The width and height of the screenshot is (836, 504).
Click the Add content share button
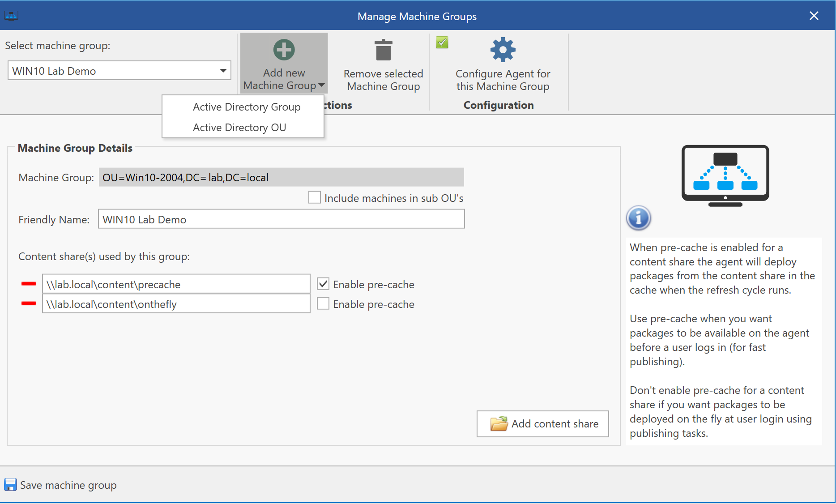[542, 423]
